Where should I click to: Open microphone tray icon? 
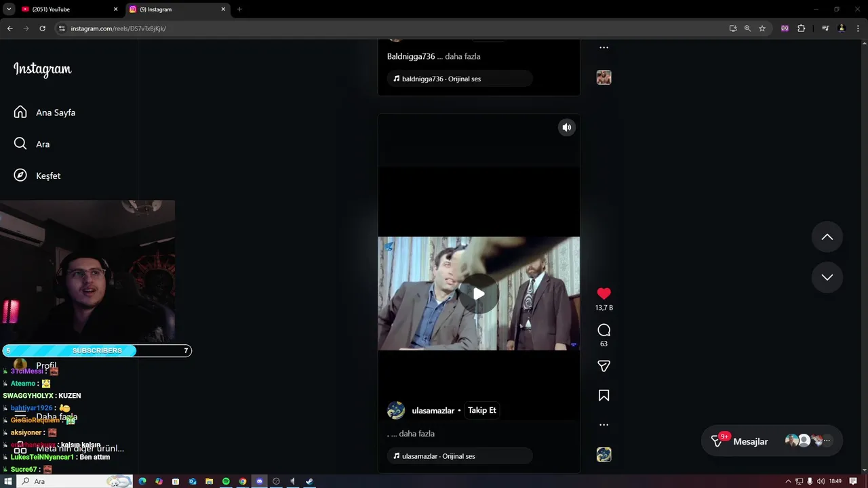[810, 481]
